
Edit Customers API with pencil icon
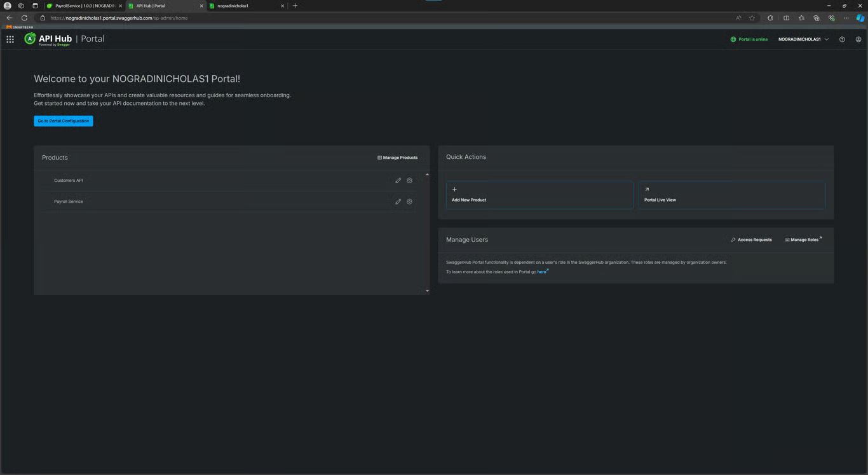[x=398, y=181]
